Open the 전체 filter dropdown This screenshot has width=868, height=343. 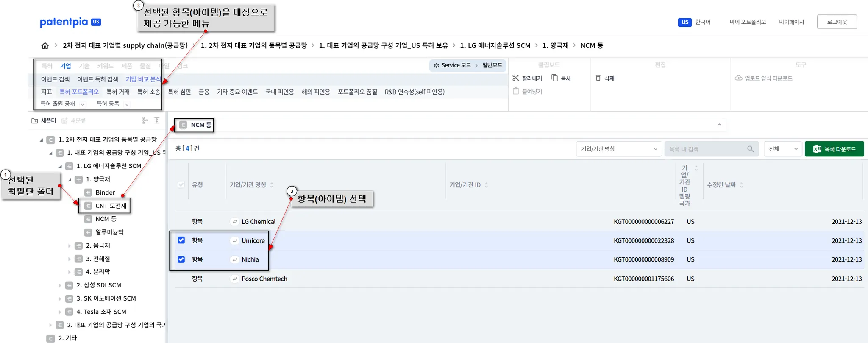[783, 149]
